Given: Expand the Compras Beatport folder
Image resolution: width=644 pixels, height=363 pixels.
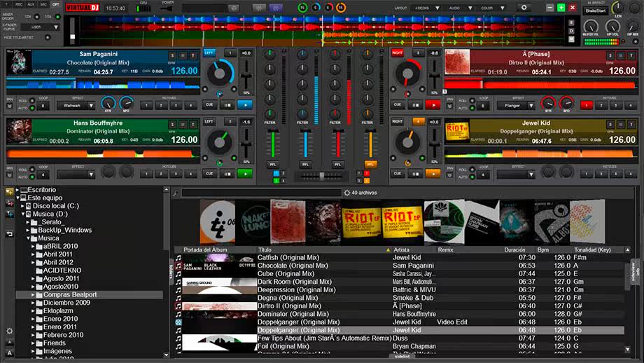Looking at the screenshot, I should (x=33, y=295).
